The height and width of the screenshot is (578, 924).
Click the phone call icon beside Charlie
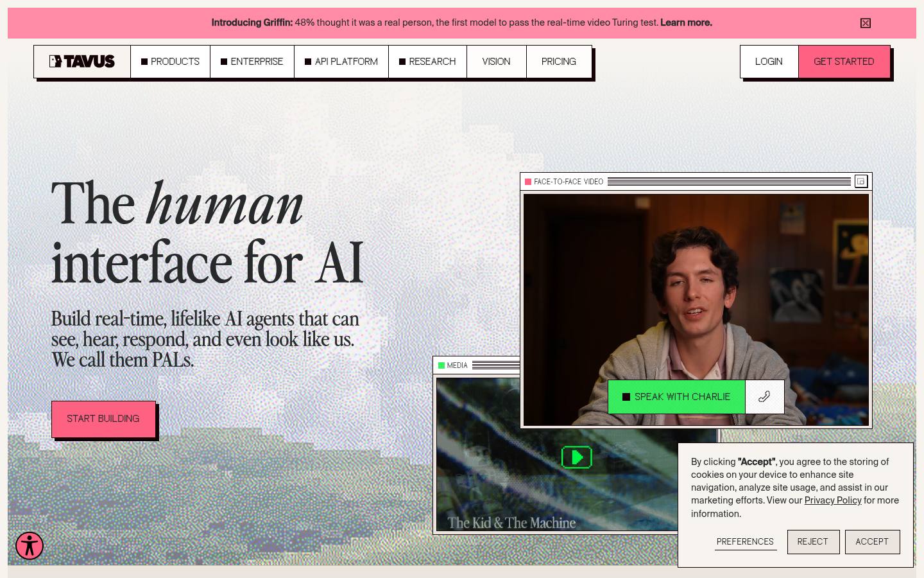764,397
